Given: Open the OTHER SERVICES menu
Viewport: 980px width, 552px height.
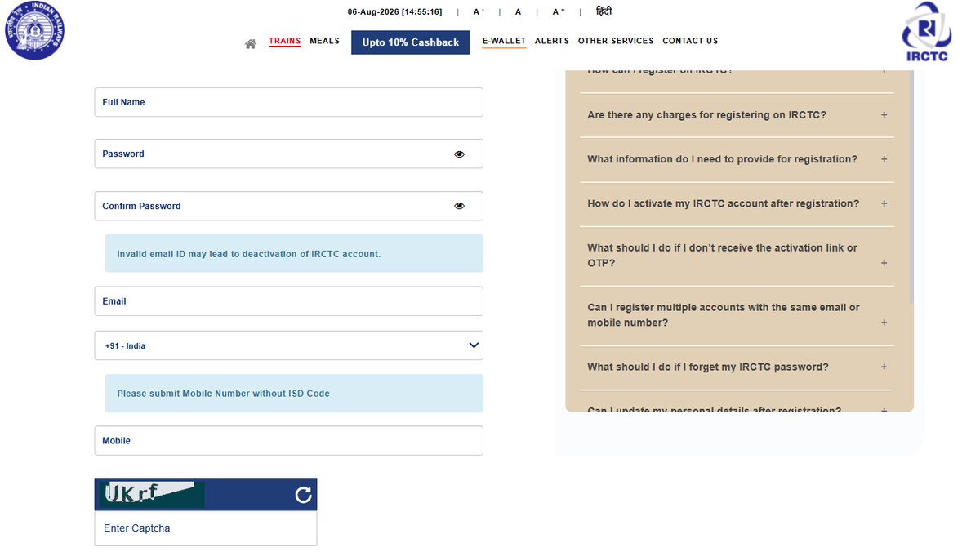Looking at the screenshot, I should [x=616, y=41].
